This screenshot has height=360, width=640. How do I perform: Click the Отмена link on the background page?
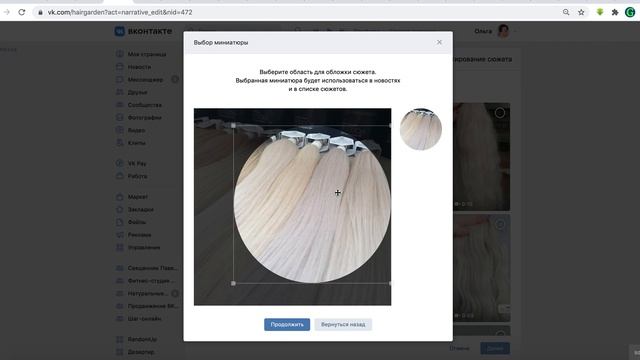459,348
